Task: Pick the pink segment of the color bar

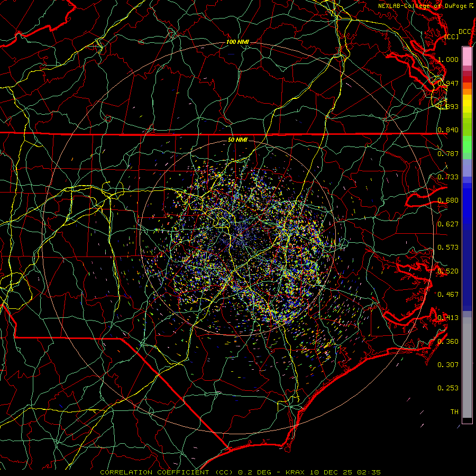Action: pos(467,57)
